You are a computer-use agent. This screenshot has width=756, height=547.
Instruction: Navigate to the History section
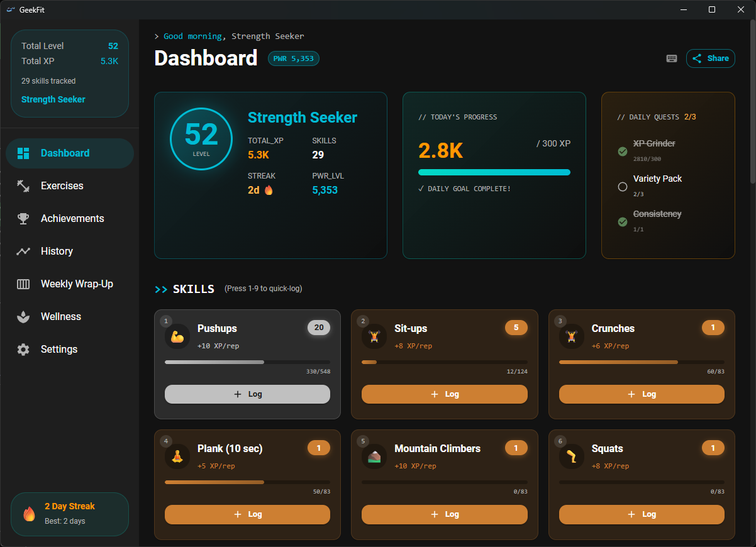point(57,251)
